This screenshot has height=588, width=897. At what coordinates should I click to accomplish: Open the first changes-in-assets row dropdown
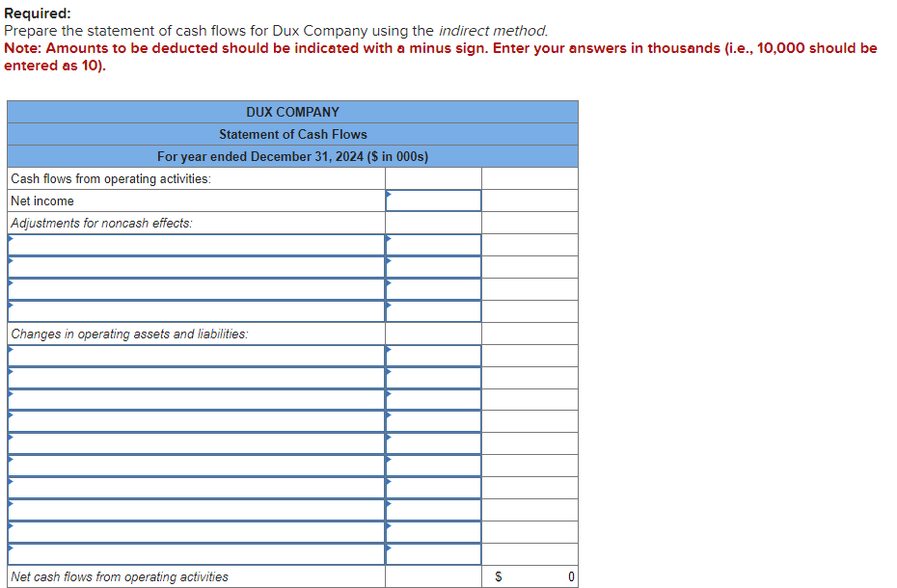(193, 355)
